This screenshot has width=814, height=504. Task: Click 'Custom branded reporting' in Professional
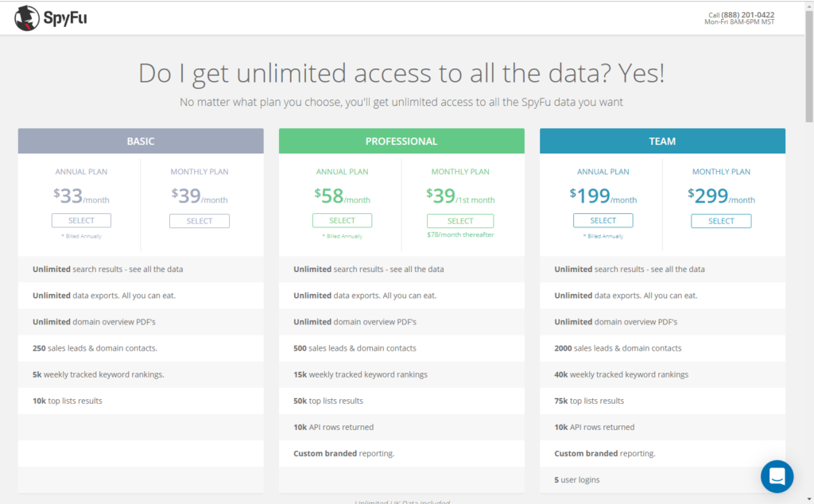pos(343,454)
